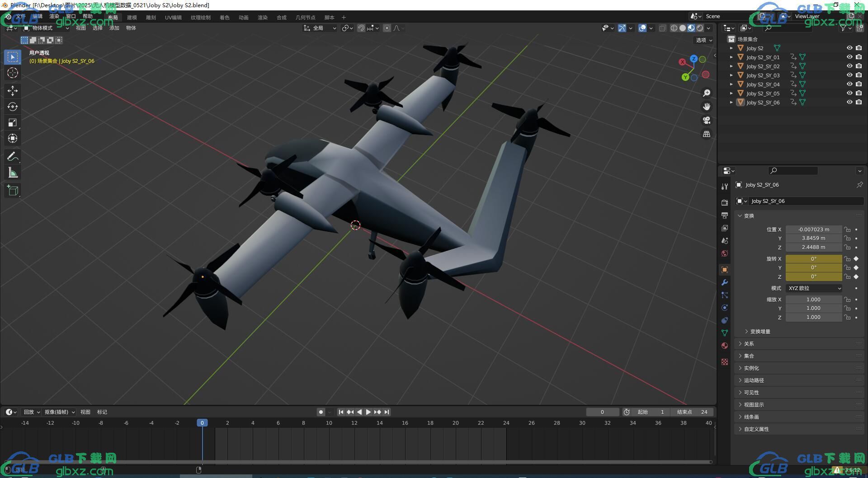Open the Object Constraints properties tab

(x=725, y=320)
